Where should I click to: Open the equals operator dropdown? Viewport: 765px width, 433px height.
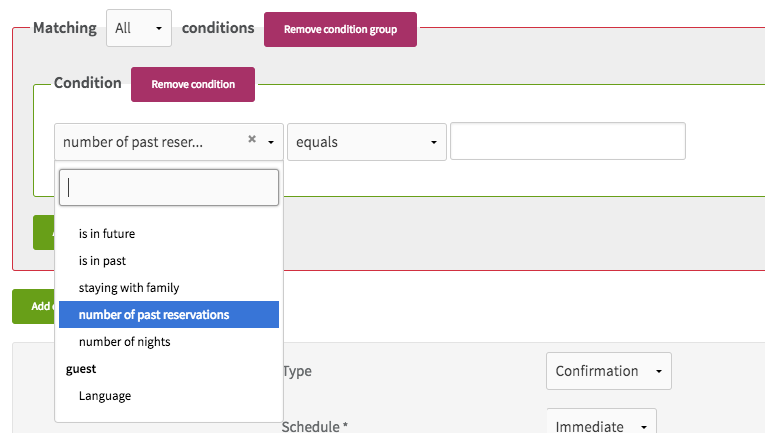point(367,142)
